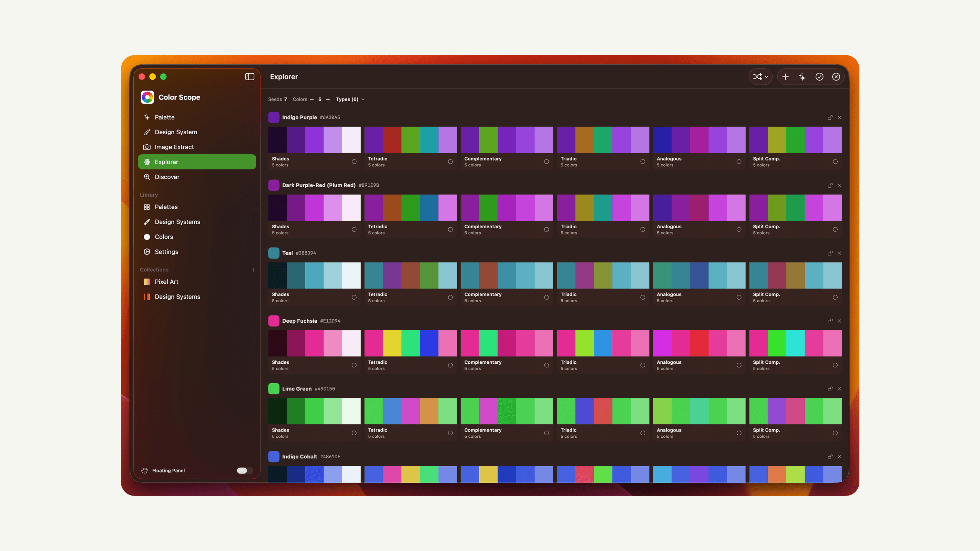
Task: Click the checkmark circle icon in toolbar
Action: 819,77
